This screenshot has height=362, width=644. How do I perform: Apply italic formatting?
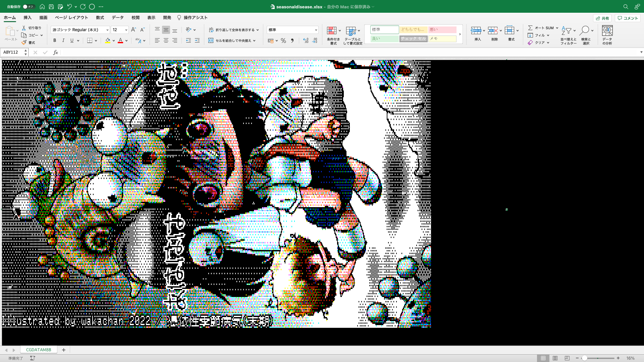point(63,41)
